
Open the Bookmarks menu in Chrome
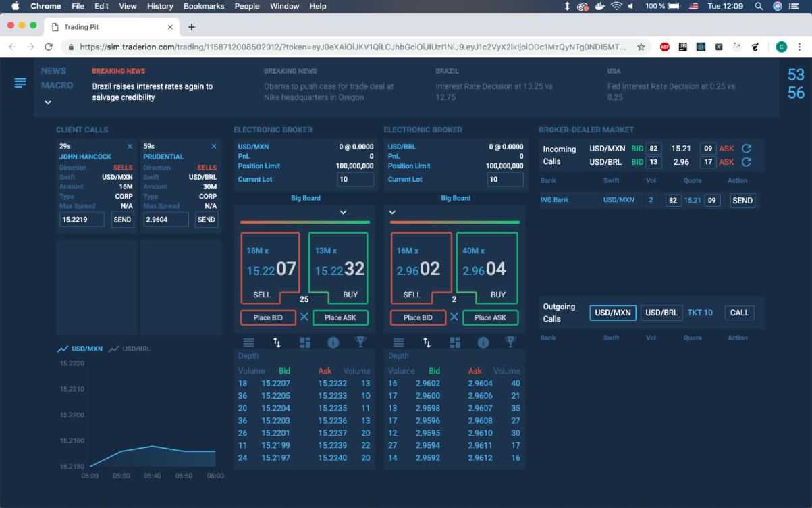point(203,6)
